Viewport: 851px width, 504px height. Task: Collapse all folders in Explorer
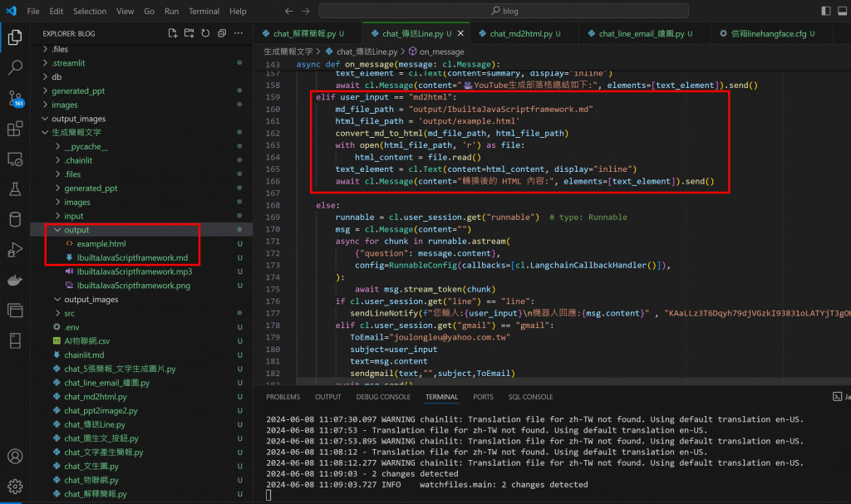coord(221,33)
